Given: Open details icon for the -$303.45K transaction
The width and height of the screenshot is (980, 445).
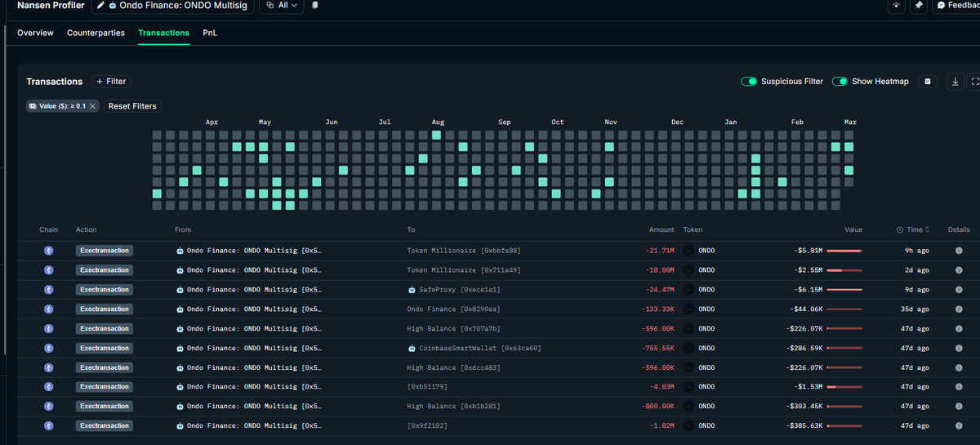Looking at the screenshot, I should coord(959,406).
